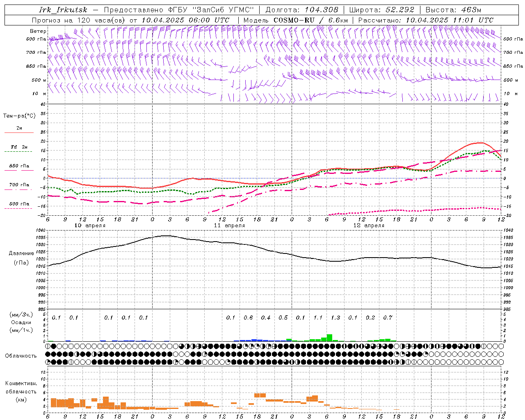Click the station title Irk_Irkutsk

(63, 10)
